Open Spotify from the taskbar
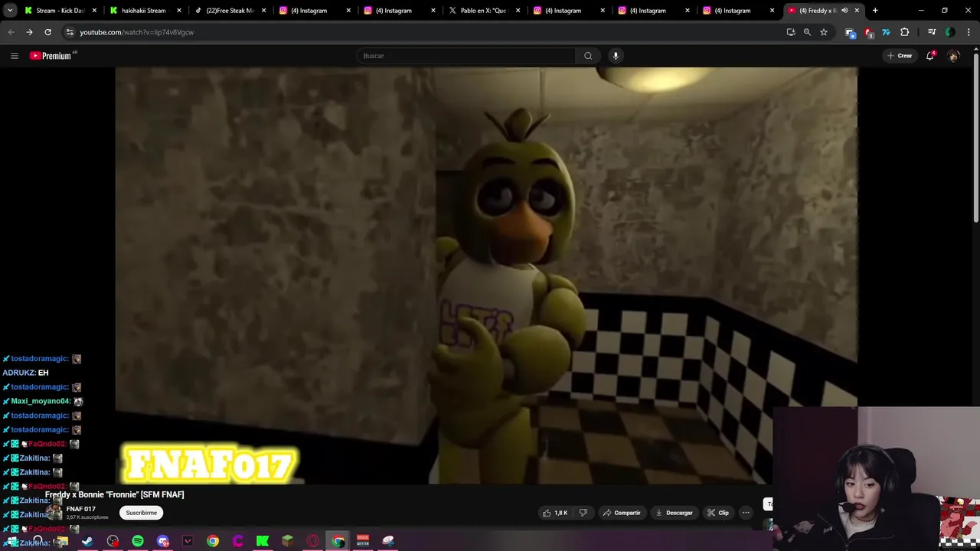This screenshot has width=980, height=551. [138, 541]
